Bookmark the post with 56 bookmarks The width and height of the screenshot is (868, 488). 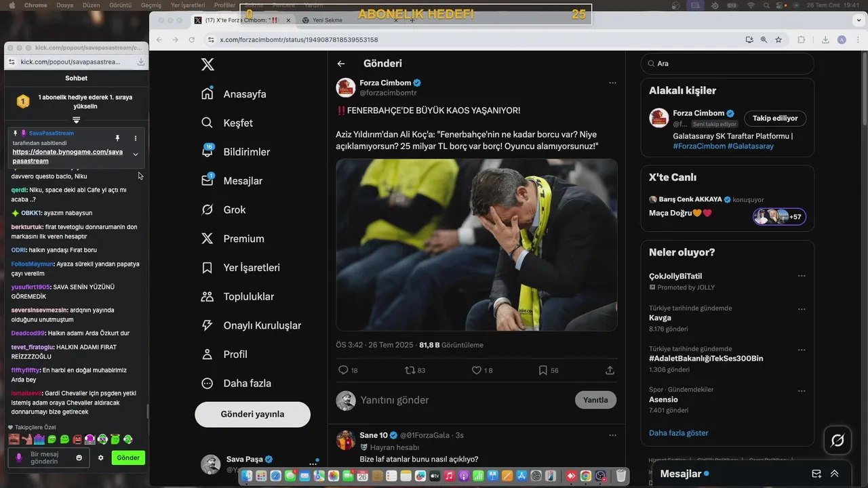point(542,370)
